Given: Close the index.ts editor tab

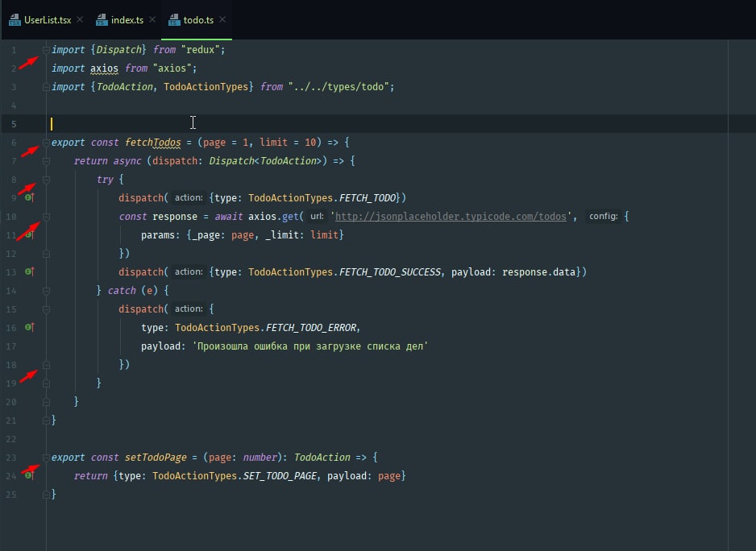Looking at the screenshot, I should click(x=151, y=19).
